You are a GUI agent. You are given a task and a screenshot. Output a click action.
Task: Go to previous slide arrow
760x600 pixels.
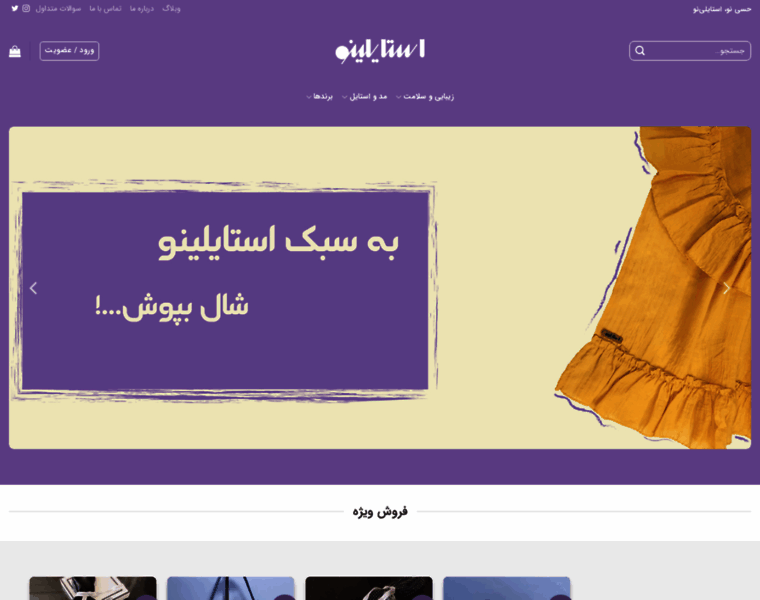coord(33,288)
